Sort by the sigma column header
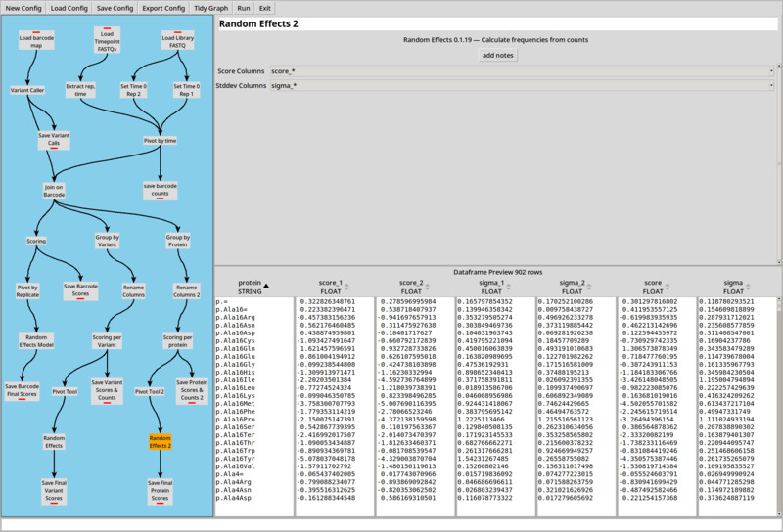 click(x=737, y=287)
